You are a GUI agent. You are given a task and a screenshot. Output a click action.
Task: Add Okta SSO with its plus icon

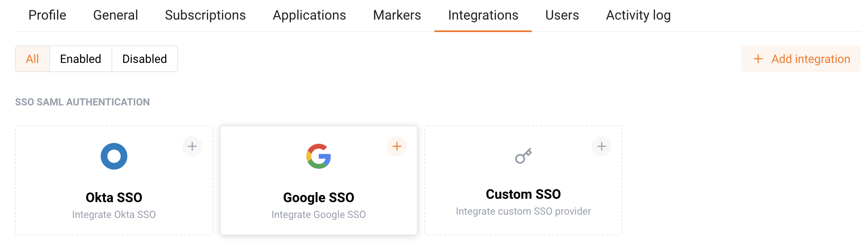tap(192, 146)
